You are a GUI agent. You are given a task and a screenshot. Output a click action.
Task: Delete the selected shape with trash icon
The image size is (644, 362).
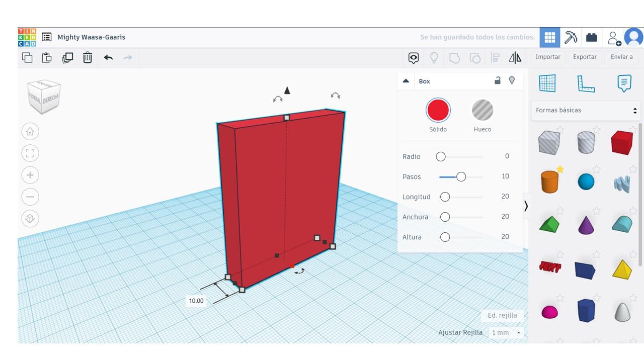click(x=88, y=57)
